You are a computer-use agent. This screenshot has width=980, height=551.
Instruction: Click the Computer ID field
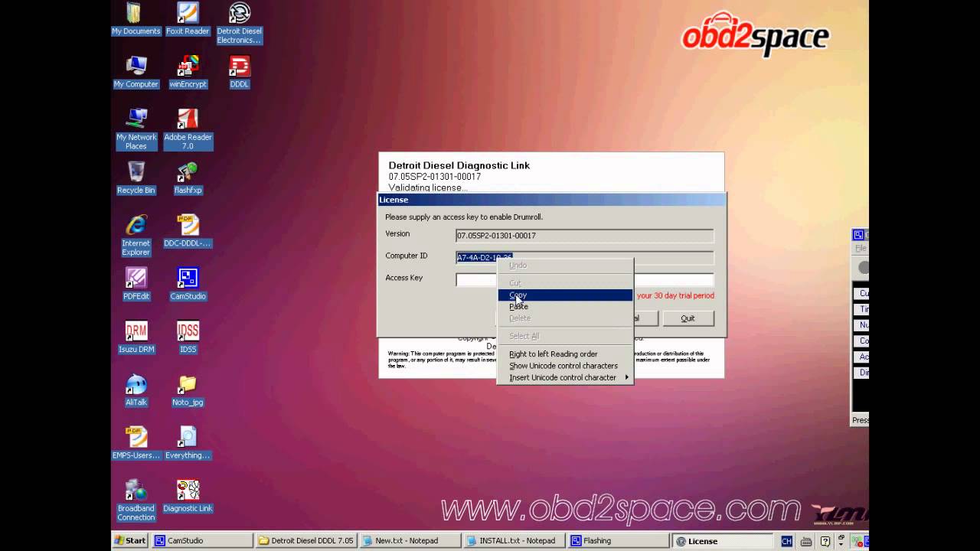pos(584,258)
